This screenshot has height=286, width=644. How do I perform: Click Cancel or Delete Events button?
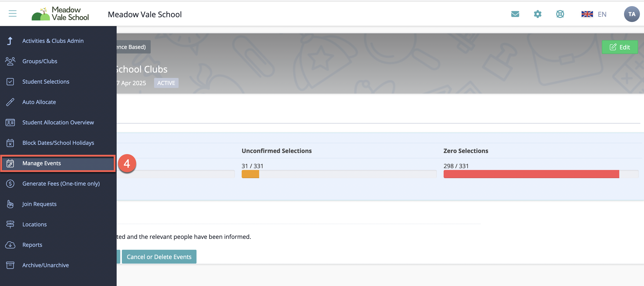159,257
